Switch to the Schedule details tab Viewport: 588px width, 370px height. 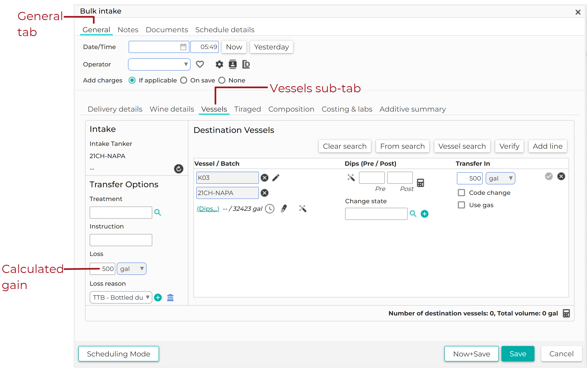[225, 30]
